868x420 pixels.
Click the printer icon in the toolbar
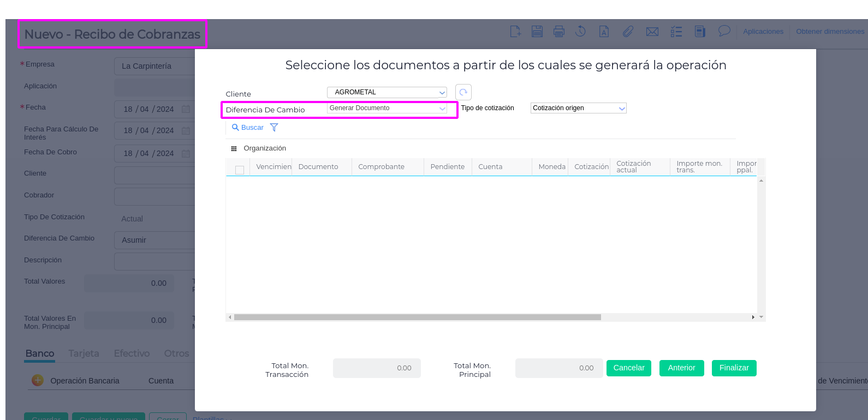pyautogui.click(x=559, y=32)
